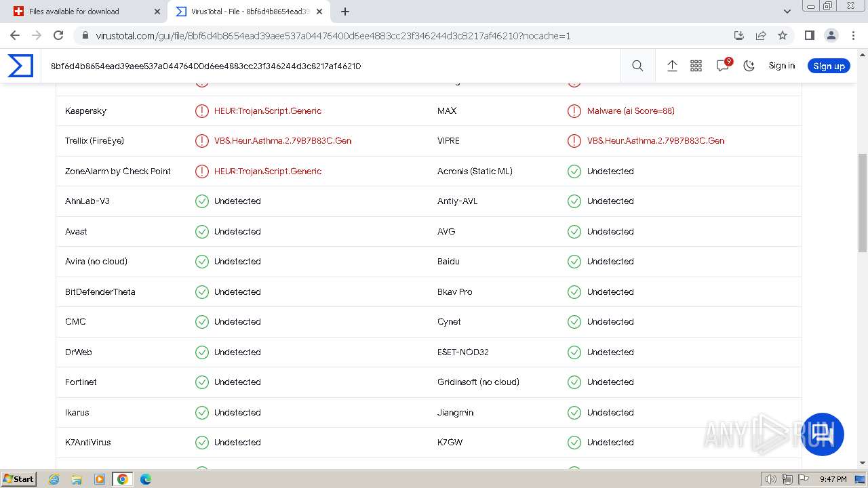Click the 9:47 PM taskbar clock
The height and width of the screenshot is (488, 868).
[x=833, y=479]
